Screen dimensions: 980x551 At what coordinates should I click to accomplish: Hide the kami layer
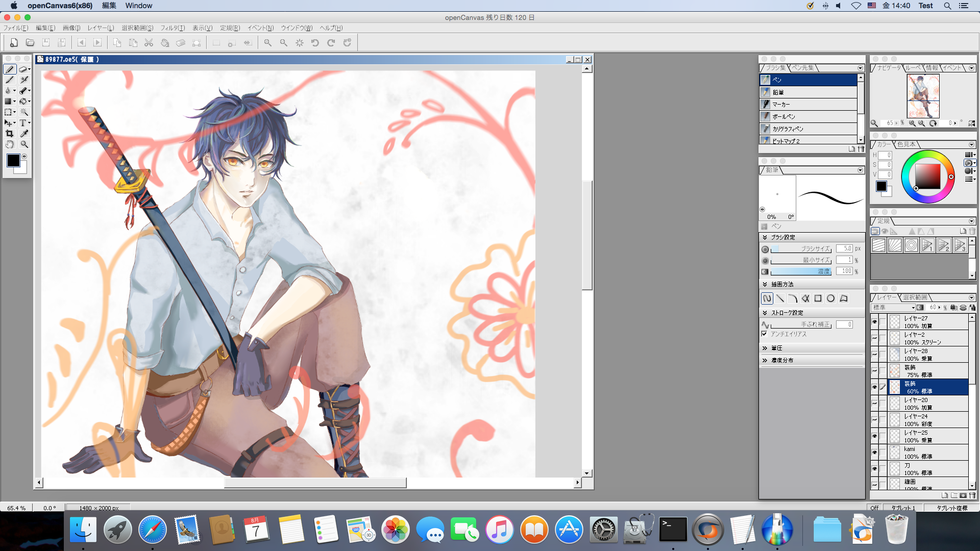(874, 453)
